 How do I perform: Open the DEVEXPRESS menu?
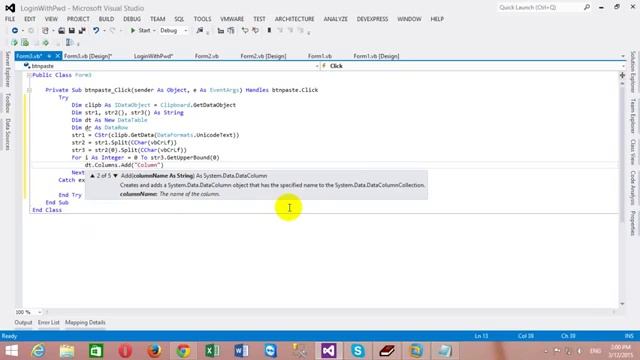point(372,19)
